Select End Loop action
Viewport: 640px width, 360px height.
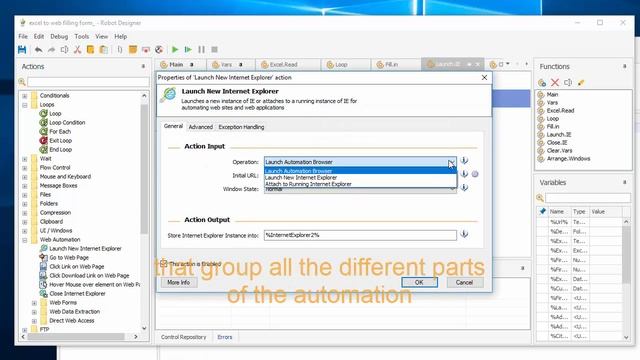60,149
